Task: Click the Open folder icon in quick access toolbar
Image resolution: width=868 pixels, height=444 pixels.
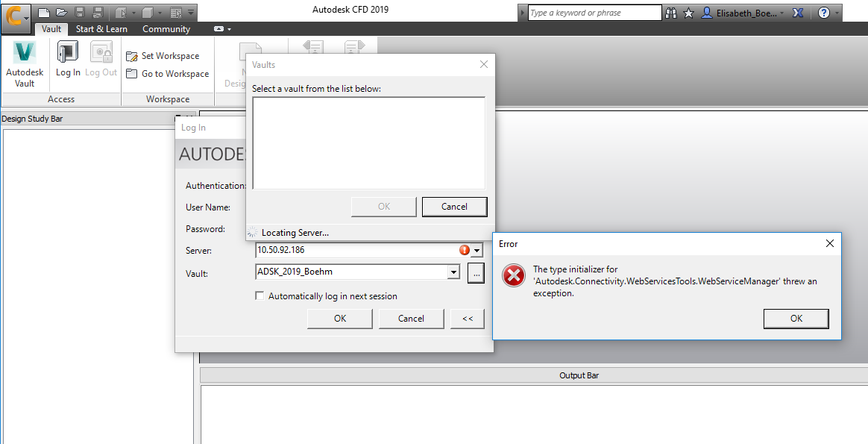Action: (x=61, y=12)
